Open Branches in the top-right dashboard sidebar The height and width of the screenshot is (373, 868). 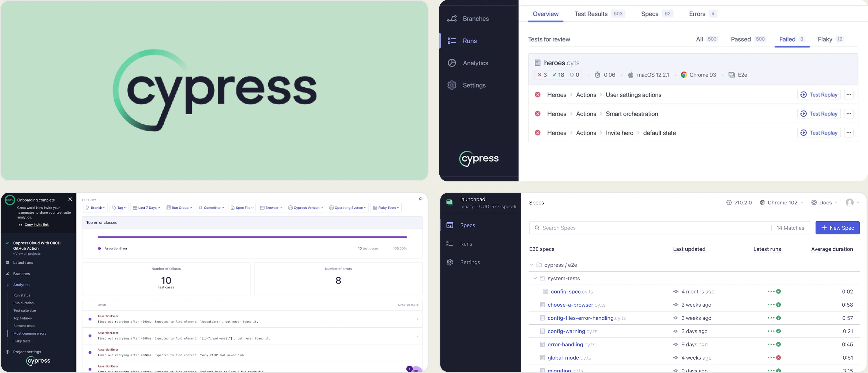(x=468, y=18)
